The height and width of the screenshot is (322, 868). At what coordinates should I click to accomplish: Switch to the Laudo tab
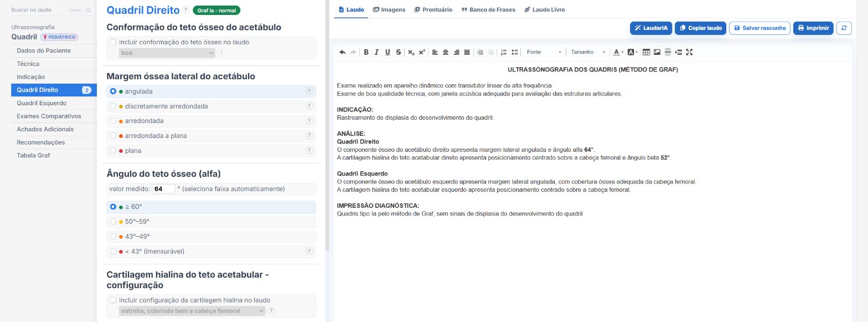coord(351,10)
